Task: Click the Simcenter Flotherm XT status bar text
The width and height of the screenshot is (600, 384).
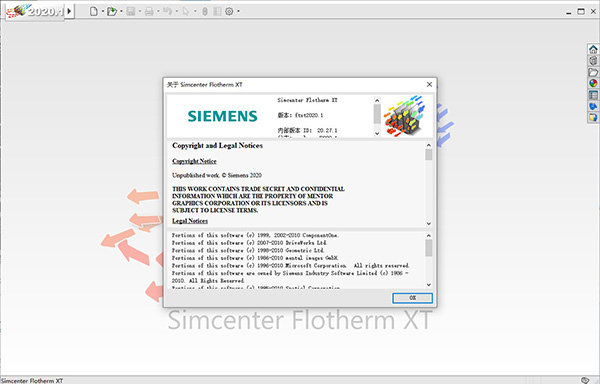Action: tap(32, 381)
